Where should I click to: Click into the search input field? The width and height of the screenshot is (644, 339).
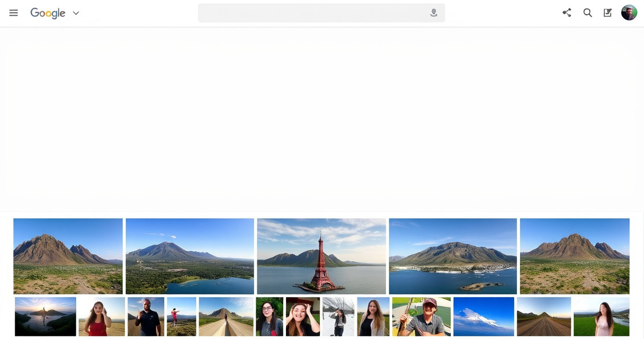(312, 13)
